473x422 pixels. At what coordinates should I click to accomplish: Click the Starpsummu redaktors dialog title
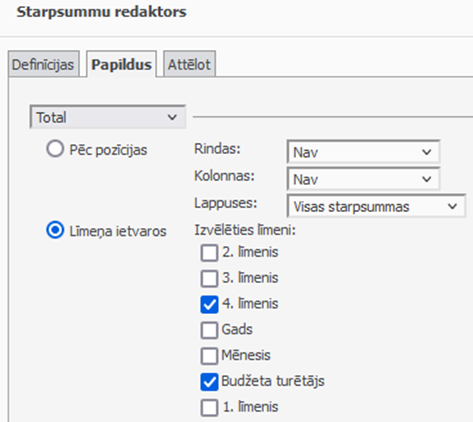pos(101,12)
